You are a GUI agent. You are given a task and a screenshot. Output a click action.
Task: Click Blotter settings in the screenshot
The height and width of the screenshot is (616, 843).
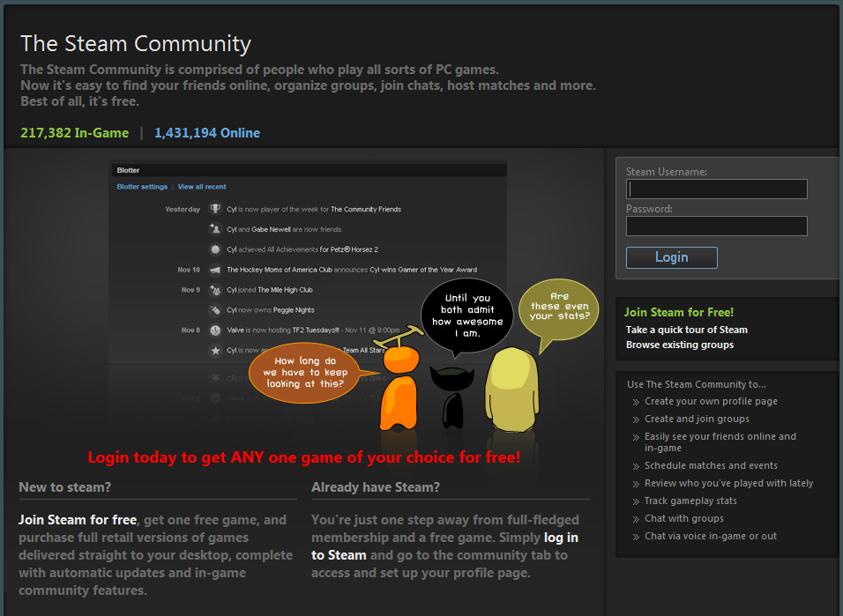142,187
